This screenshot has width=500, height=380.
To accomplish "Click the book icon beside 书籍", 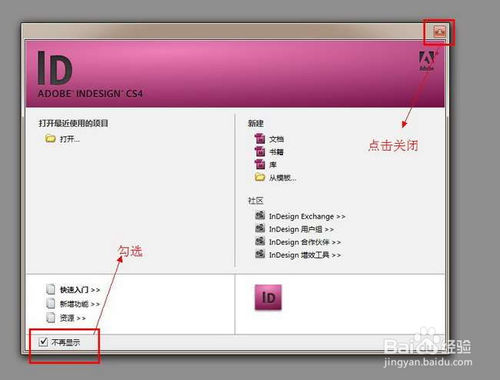I will pos(260,151).
